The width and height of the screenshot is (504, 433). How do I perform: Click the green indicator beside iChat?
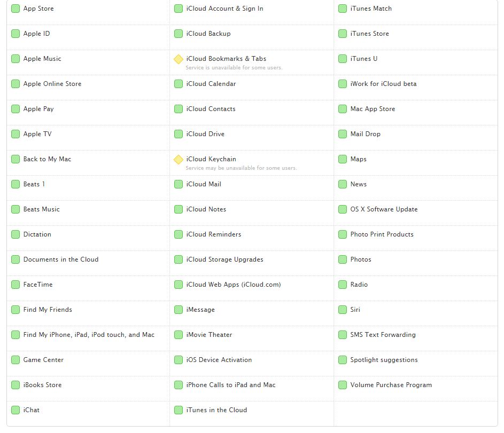pyautogui.click(x=15, y=410)
